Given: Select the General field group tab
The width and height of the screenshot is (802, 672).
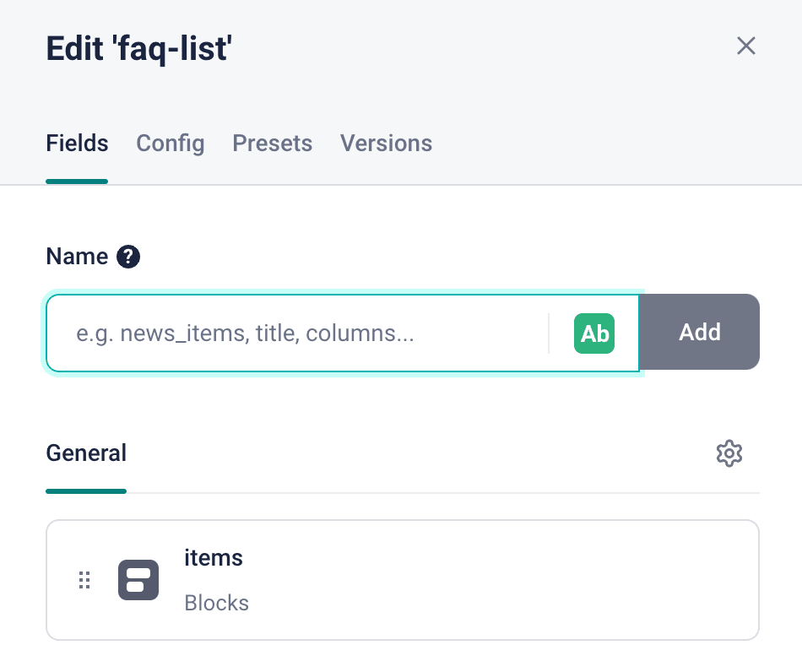Looking at the screenshot, I should point(86,453).
